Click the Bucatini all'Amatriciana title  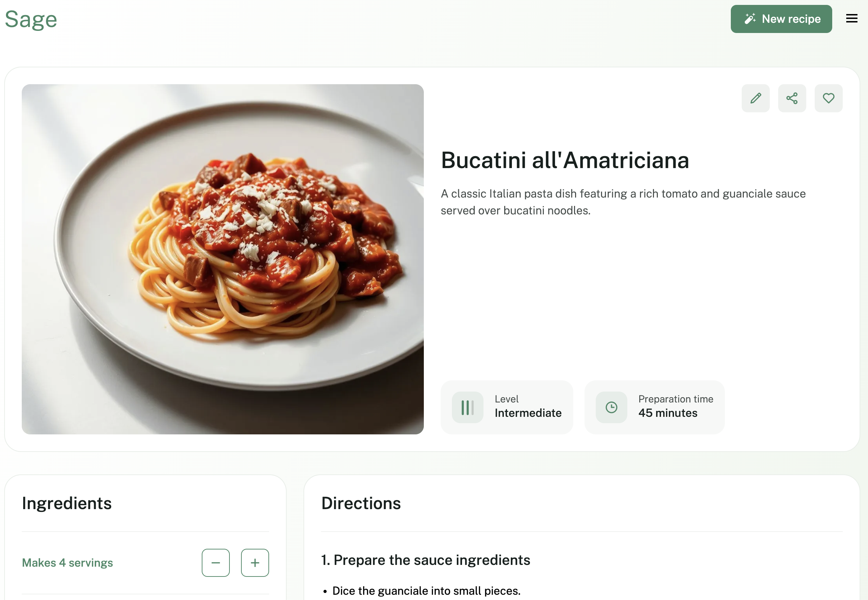(565, 160)
